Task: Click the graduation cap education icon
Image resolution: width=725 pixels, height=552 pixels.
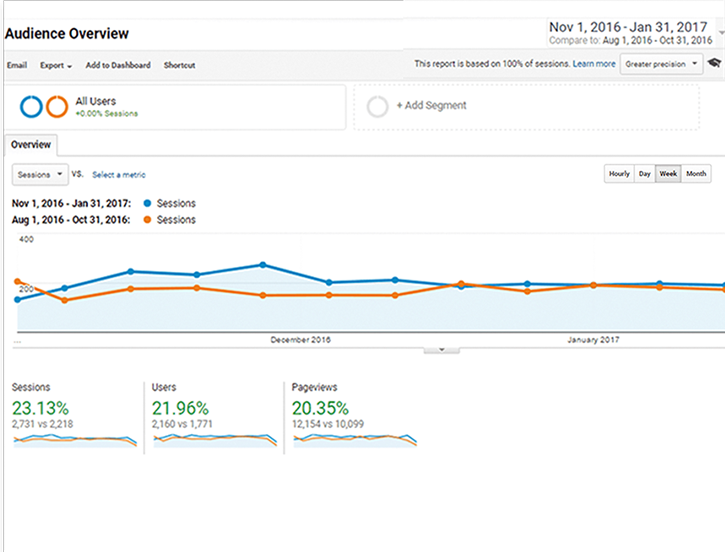Action: [x=714, y=62]
